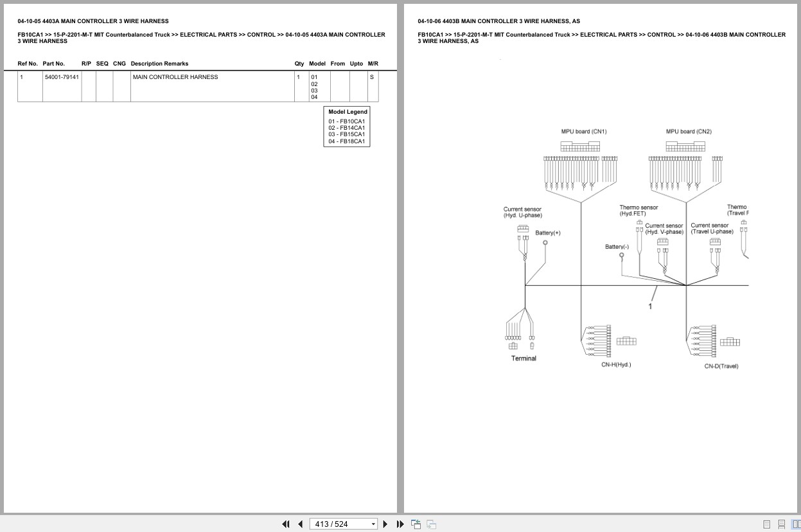The width and height of the screenshot is (801, 532).
Task: Click the Description Remarks column header
Action: point(159,64)
